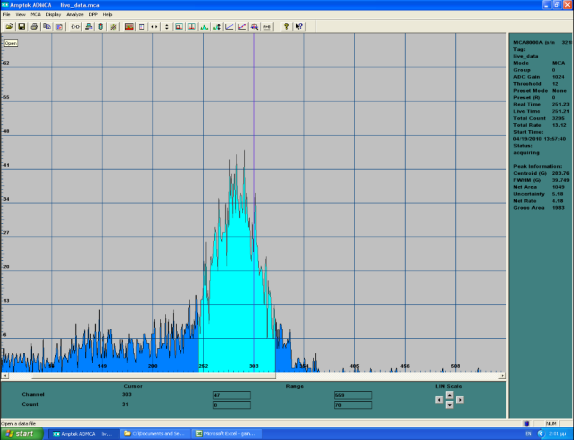
Task: Click the system tray clock
Action: click(x=558, y=434)
